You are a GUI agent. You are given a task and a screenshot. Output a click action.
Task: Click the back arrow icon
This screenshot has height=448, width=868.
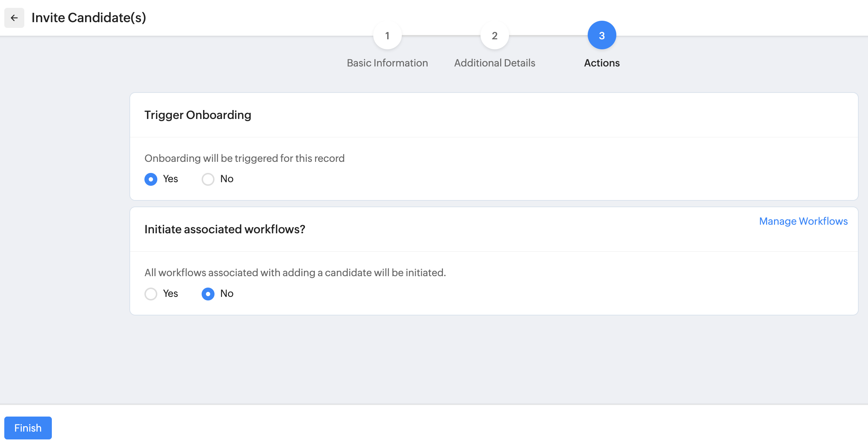point(14,18)
